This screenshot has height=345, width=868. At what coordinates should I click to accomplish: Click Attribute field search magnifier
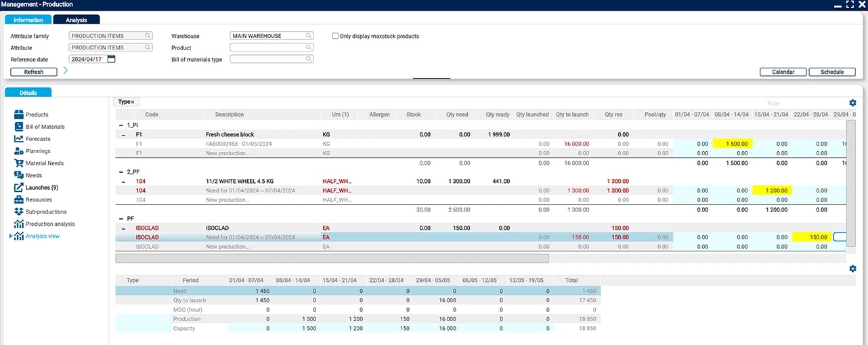tap(147, 48)
